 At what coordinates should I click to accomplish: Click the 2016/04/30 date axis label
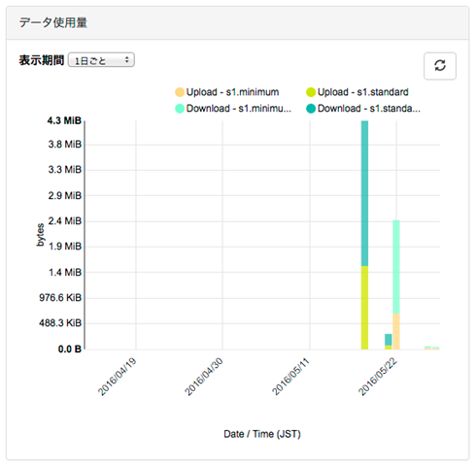point(204,377)
